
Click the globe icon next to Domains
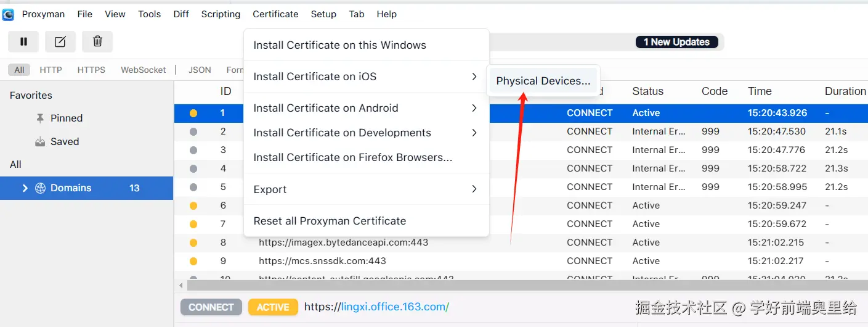41,188
